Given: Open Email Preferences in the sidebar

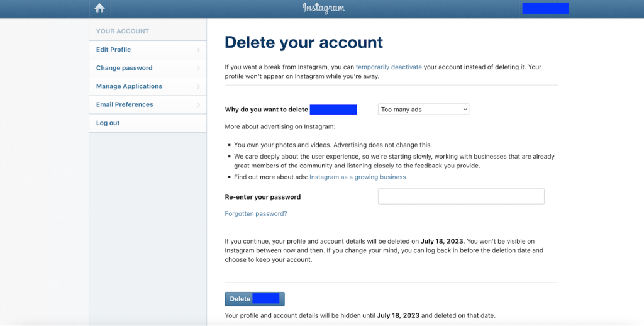Looking at the screenshot, I should [125, 104].
